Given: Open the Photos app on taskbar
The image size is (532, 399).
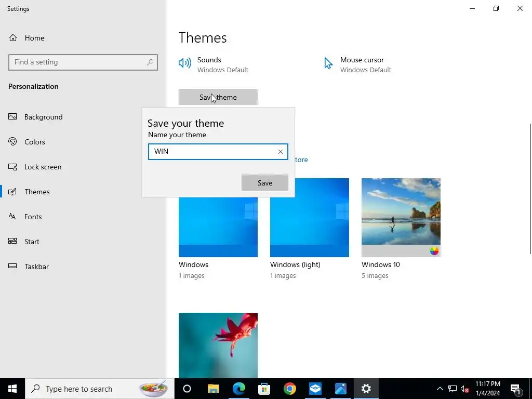Looking at the screenshot, I should pyautogui.click(x=341, y=389).
